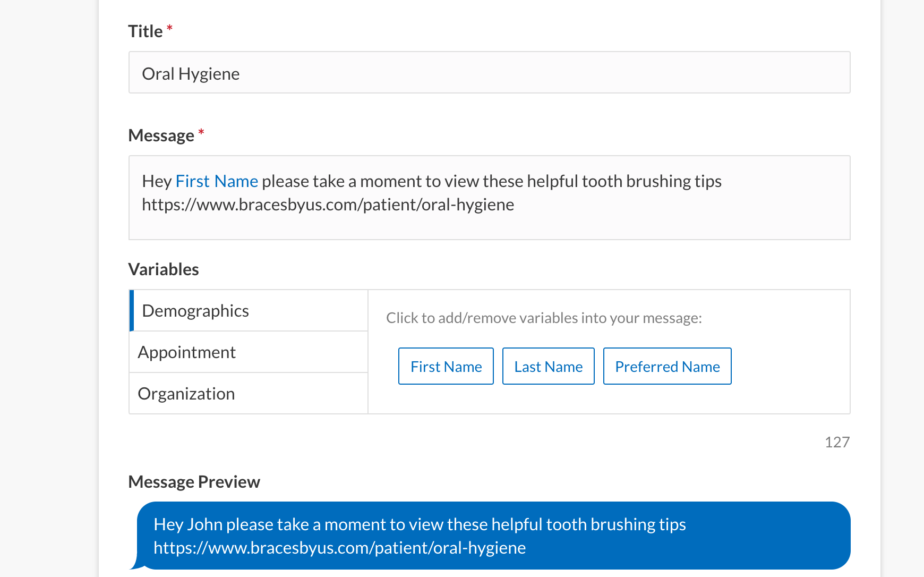Switch to the Organization variables tab
The height and width of the screenshot is (577, 924).
point(249,394)
